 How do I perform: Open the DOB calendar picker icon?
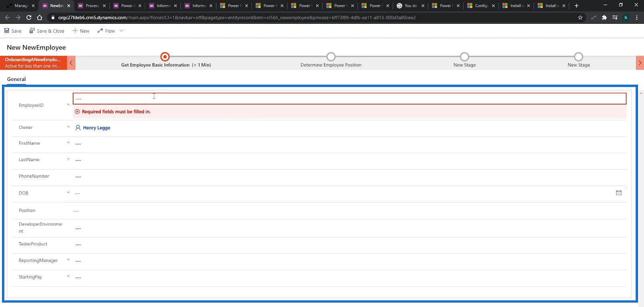619,193
